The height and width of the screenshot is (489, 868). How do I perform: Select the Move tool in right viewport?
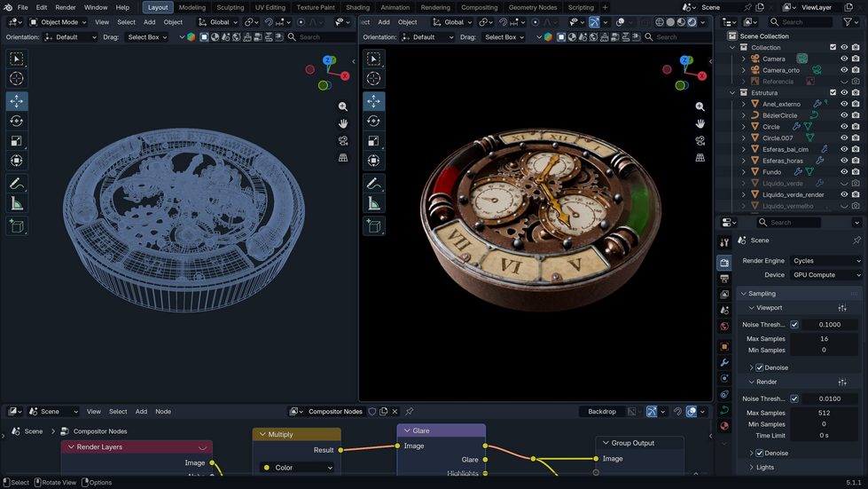click(373, 101)
